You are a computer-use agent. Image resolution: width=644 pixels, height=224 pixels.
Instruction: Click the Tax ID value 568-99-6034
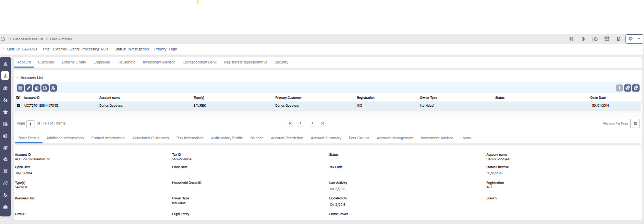[x=182, y=159]
